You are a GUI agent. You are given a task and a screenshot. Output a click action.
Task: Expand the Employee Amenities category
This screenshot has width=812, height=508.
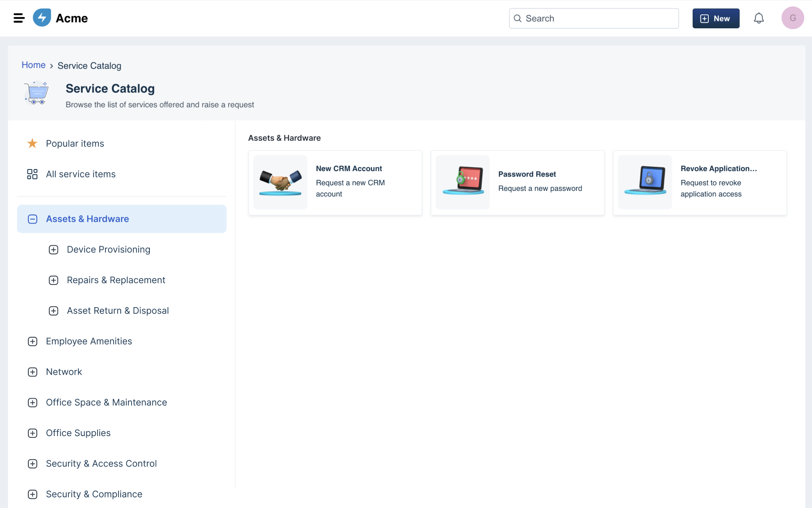pyautogui.click(x=33, y=342)
